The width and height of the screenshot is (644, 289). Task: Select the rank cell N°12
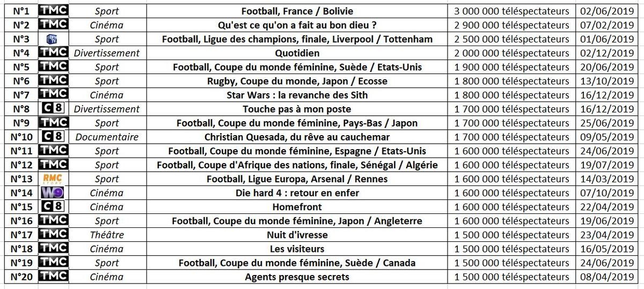click(x=20, y=165)
